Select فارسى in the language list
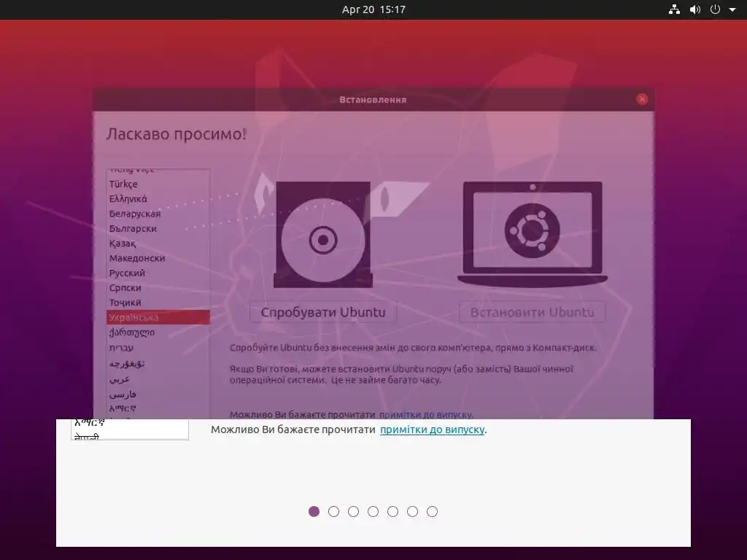The height and width of the screenshot is (560, 747). 158,394
